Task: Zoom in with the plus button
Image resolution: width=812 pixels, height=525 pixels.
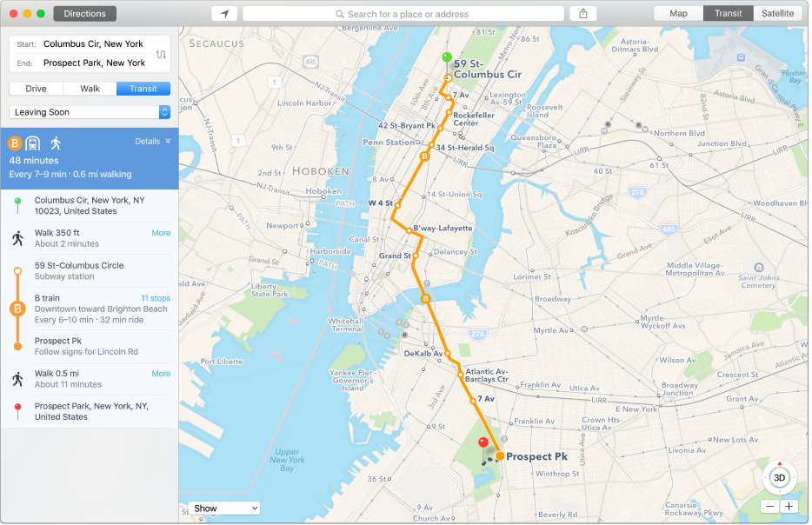Action: [x=789, y=507]
